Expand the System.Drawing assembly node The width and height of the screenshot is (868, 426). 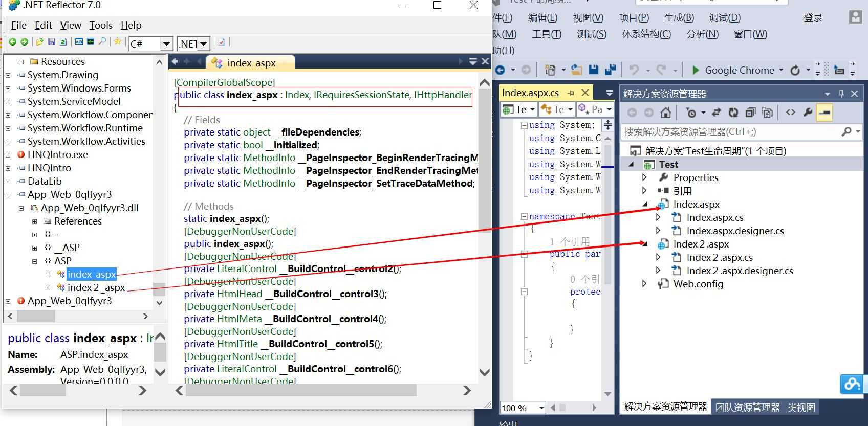(x=8, y=75)
